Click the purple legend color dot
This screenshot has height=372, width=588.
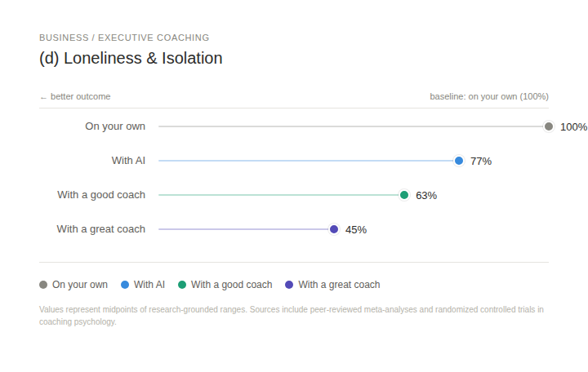[x=289, y=285]
